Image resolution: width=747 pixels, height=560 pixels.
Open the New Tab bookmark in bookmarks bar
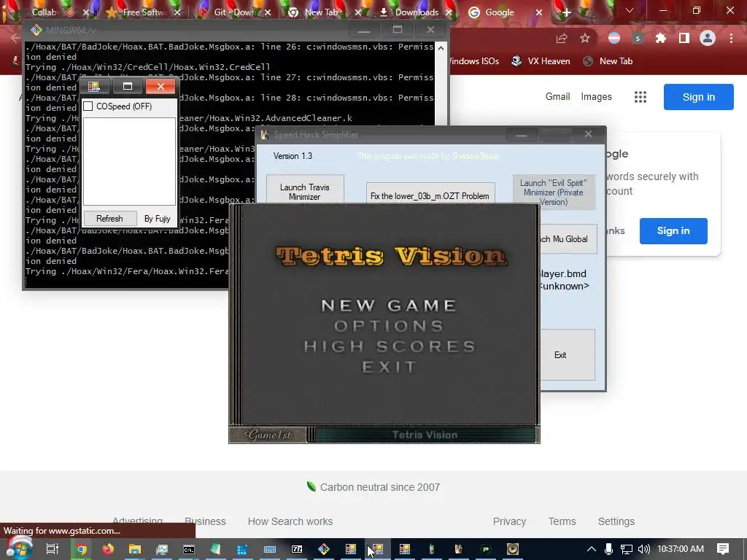pos(608,61)
